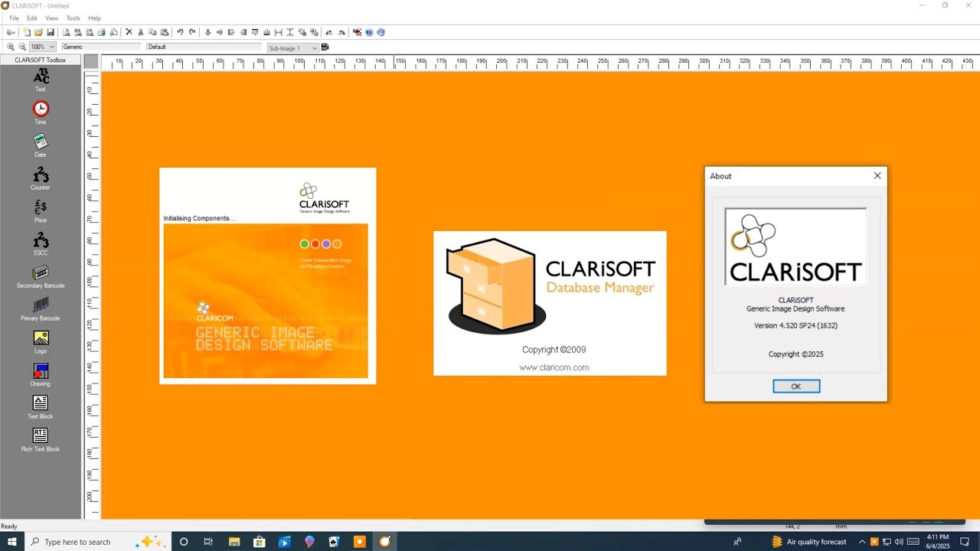
Task: Open the View menu
Action: click(x=51, y=18)
